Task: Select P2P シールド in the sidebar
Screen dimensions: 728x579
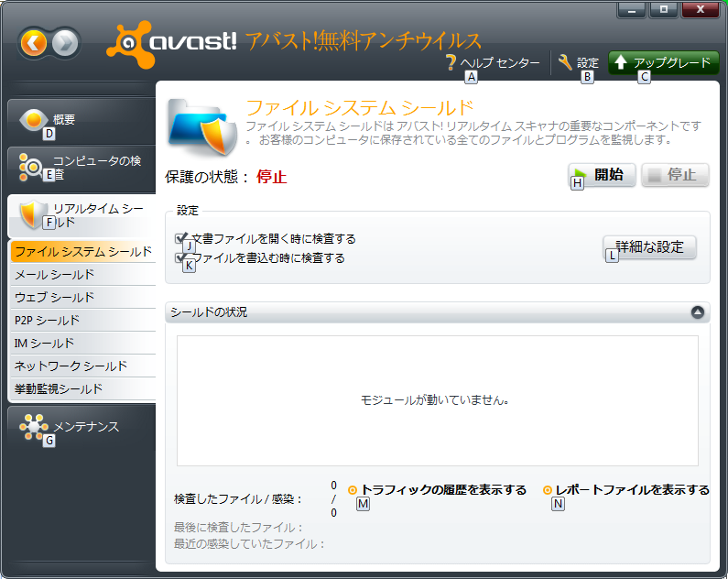Action: click(x=83, y=320)
